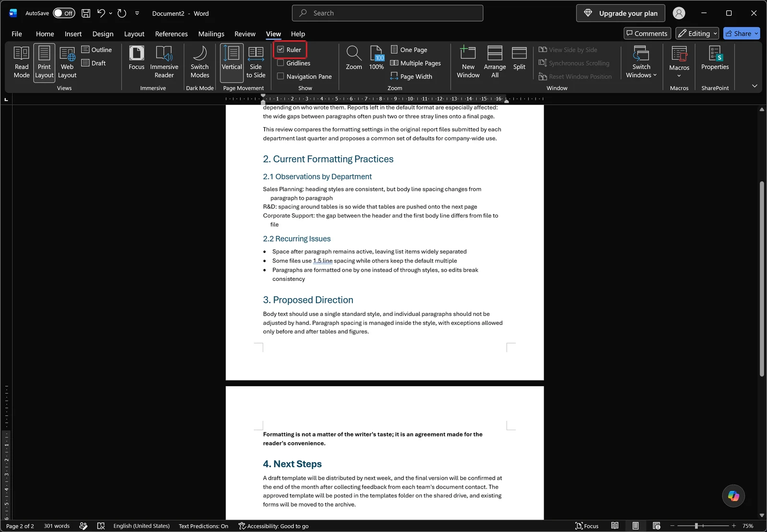767x532 pixels.
Task: Open the Editing mode dropdown
Action: coord(697,34)
